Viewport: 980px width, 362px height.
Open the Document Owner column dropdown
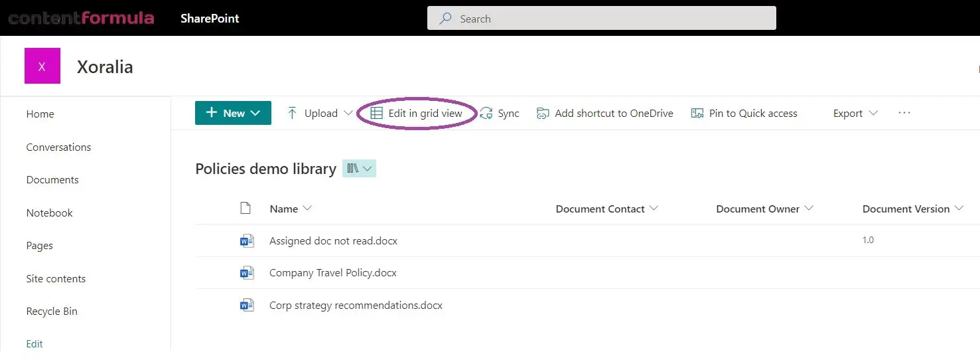(764, 209)
